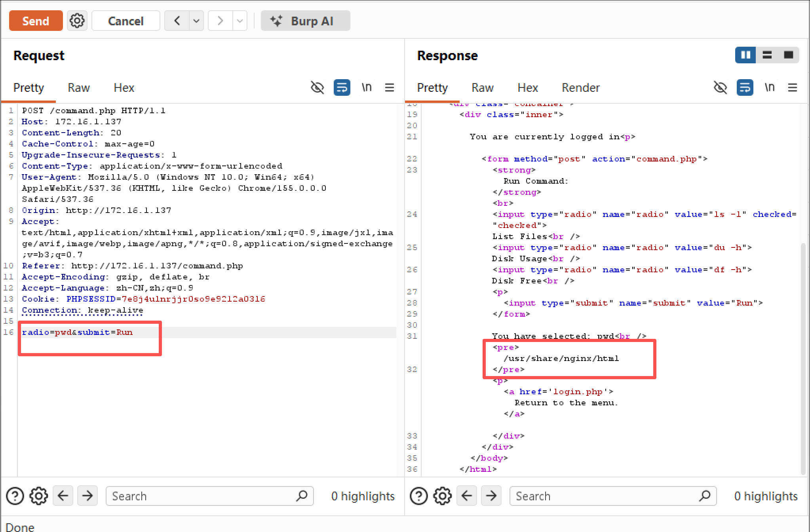Screen dimensions: 810x532
Task: Toggle show newlines \n in Response panel
Action: [x=770, y=87]
